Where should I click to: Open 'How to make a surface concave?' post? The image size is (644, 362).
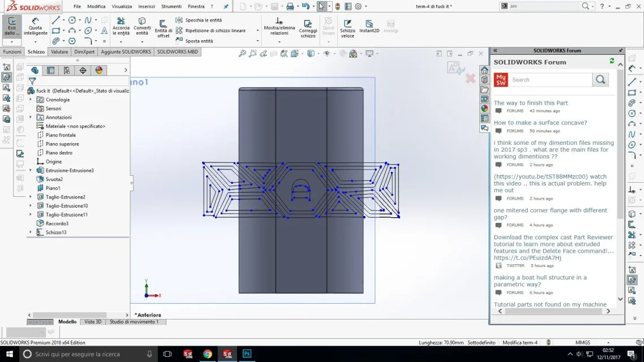(540, 123)
